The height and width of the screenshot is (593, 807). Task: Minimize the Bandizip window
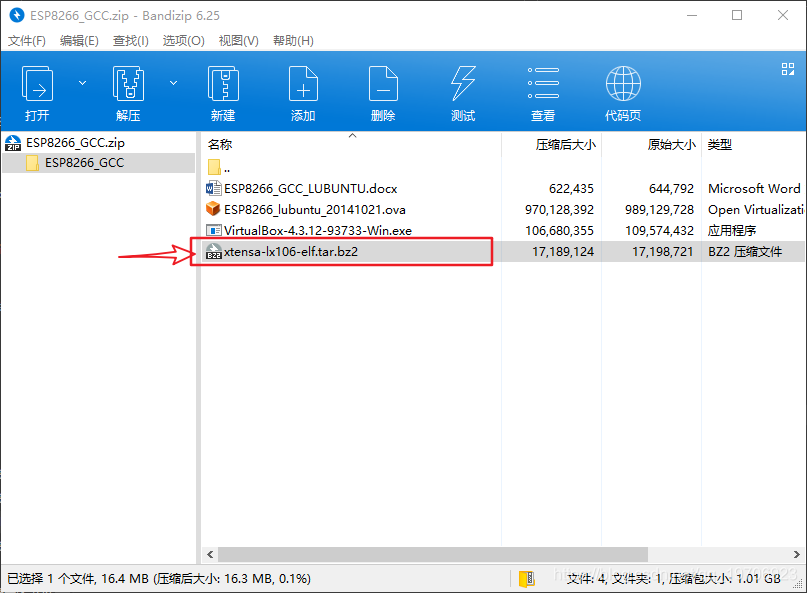(x=692, y=15)
